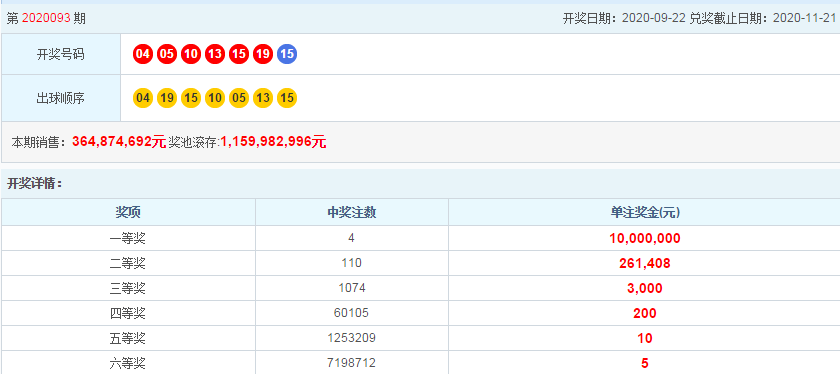Select the 四等奖 row label
The height and width of the screenshot is (374, 840).
click(128, 313)
